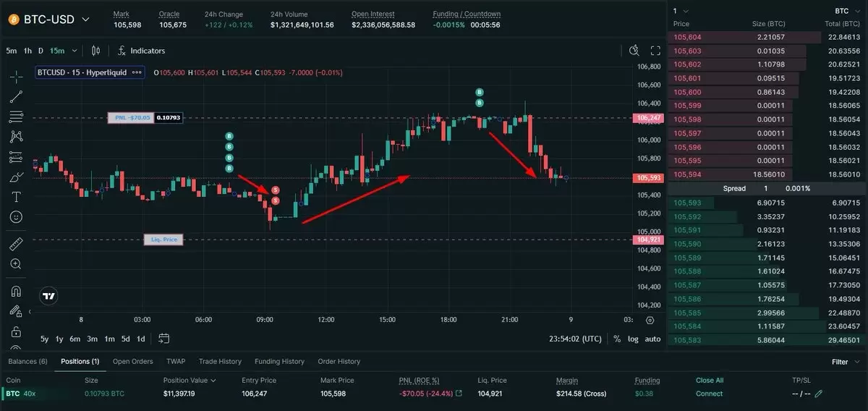The height and width of the screenshot is (411, 868).
Task: Click the topmost buy marker above 09:00
Action: click(x=229, y=136)
